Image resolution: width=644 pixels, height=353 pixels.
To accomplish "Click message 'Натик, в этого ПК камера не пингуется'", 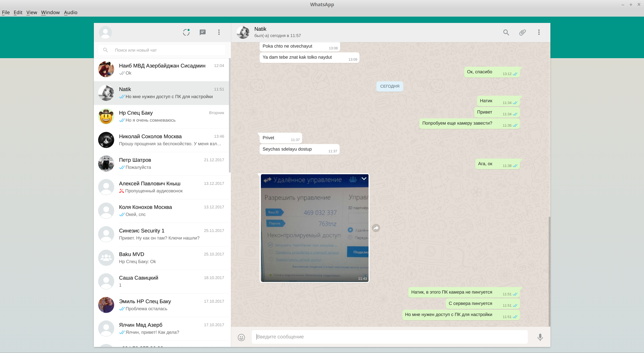I will 464,292.
